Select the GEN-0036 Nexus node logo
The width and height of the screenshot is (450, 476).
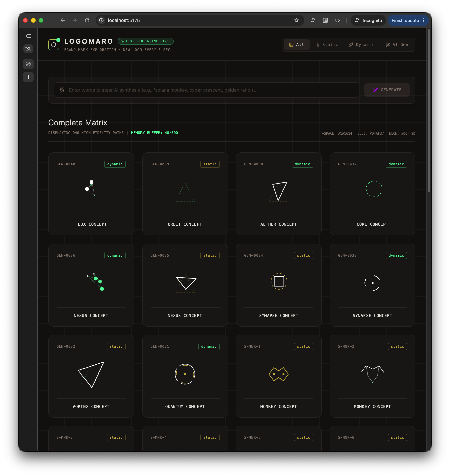pos(95,282)
